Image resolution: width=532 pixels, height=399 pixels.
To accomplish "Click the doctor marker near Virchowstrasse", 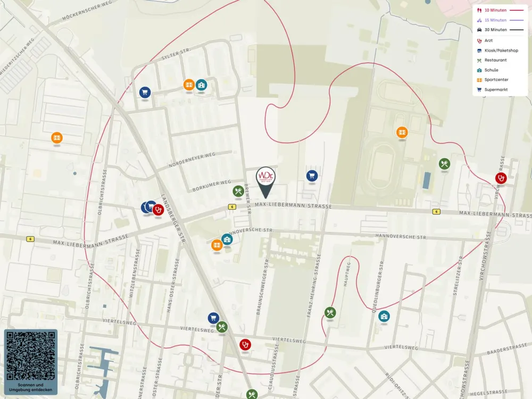I will pyautogui.click(x=501, y=178).
